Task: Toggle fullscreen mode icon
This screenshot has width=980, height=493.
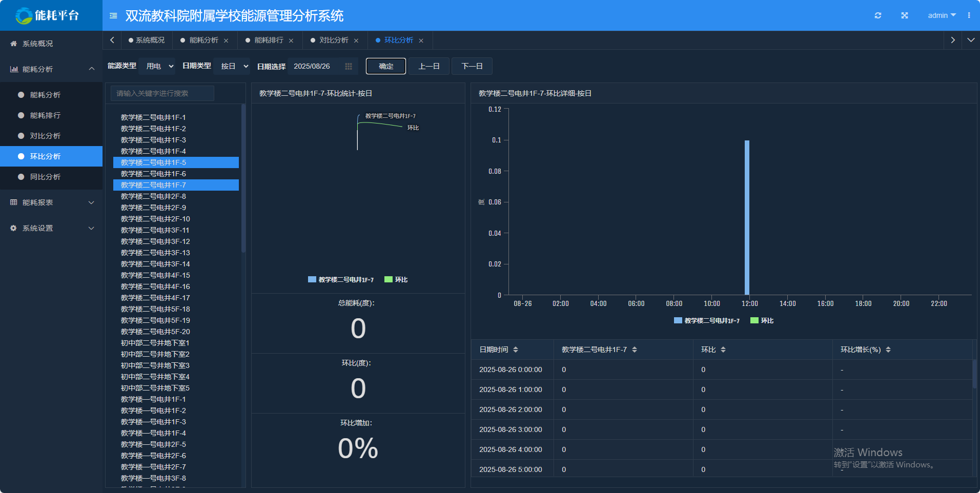Action: tap(905, 15)
